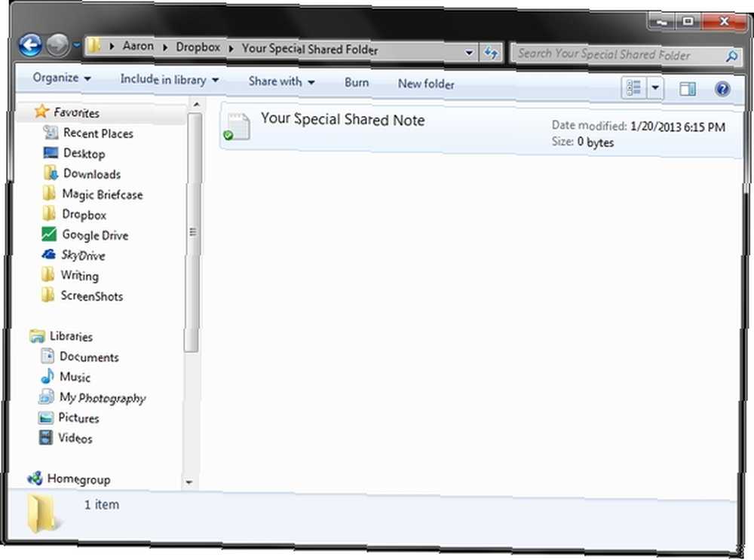This screenshot has width=754, height=560.
Task: Click the Documents library icon
Action: click(x=48, y=356)
